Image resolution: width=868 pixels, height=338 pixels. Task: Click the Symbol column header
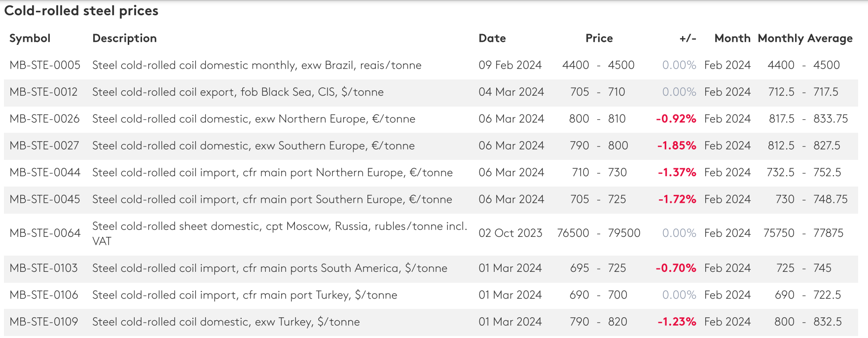[x=30, y=38]
